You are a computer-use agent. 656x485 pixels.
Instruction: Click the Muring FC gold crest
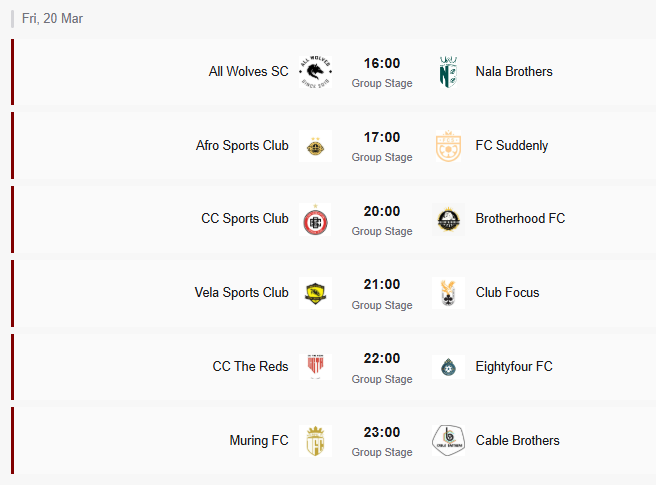point(315,441)
